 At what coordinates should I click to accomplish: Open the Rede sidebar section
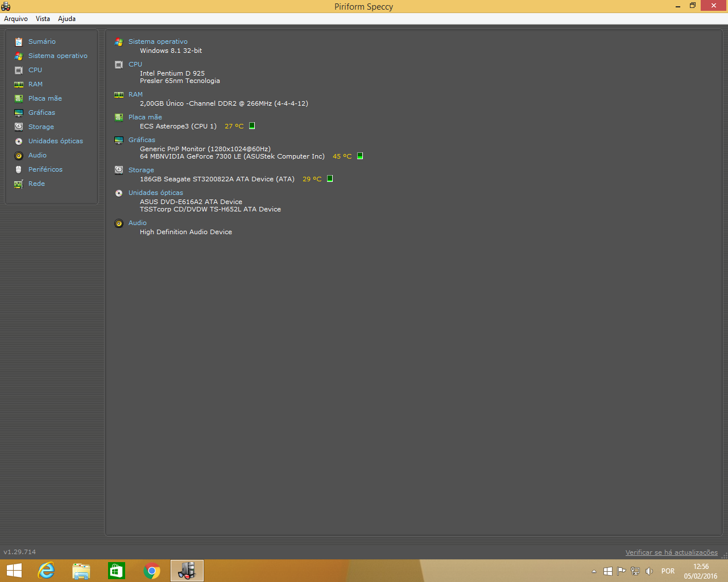click(36, 184)
